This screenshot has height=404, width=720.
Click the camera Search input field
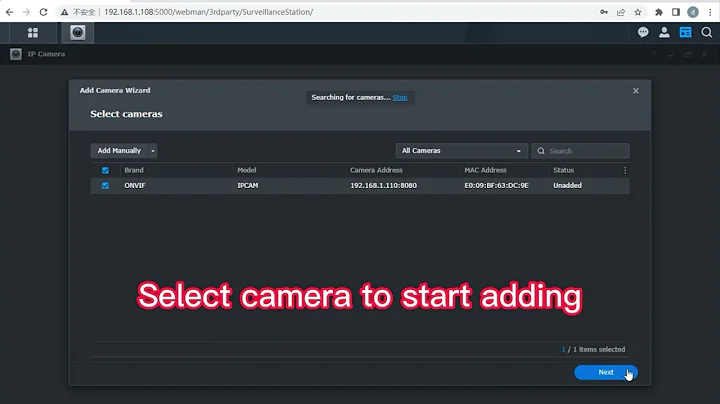pos(580,151)
